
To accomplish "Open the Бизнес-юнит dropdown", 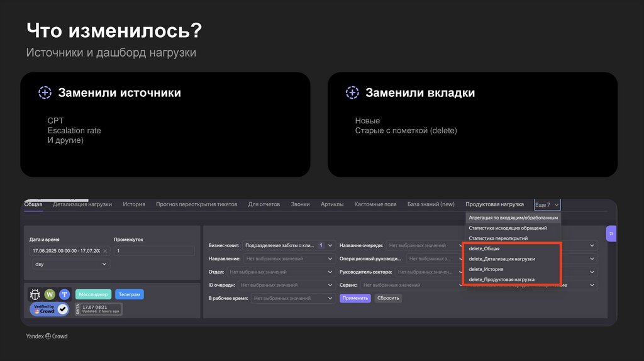I will point(289,245).
